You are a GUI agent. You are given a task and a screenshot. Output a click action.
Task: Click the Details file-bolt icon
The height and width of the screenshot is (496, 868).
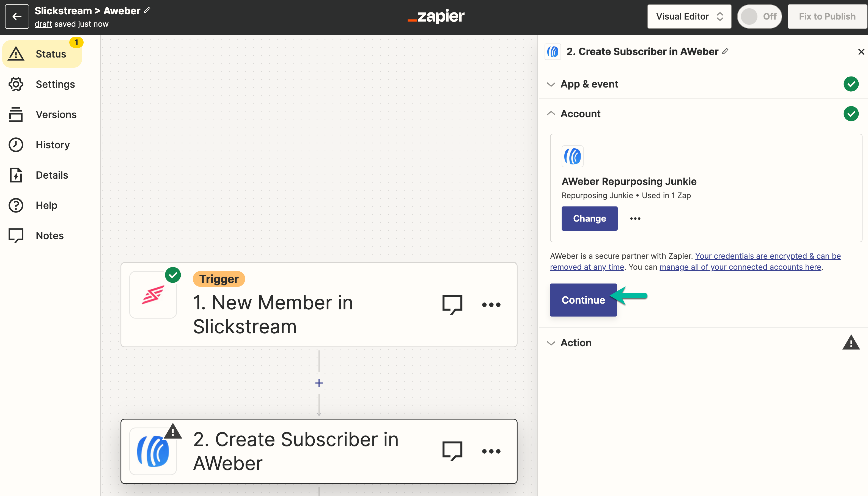[16, 175]
